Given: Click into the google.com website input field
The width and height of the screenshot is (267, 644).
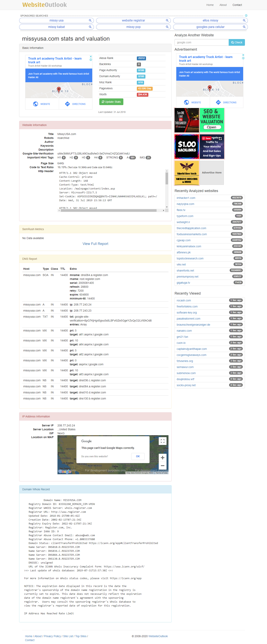Looking at the screenshot, I should pyautogui.click(x=202, y=43).
